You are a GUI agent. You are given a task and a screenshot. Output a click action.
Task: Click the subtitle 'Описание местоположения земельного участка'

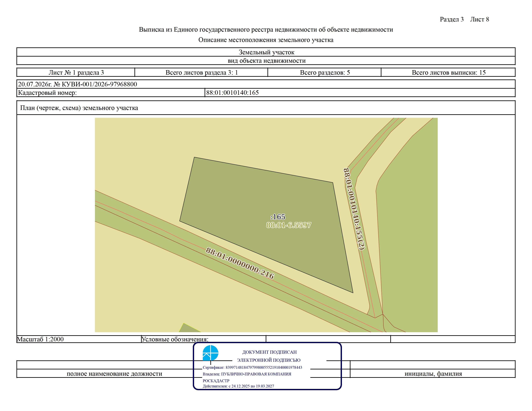click(266, 40)
